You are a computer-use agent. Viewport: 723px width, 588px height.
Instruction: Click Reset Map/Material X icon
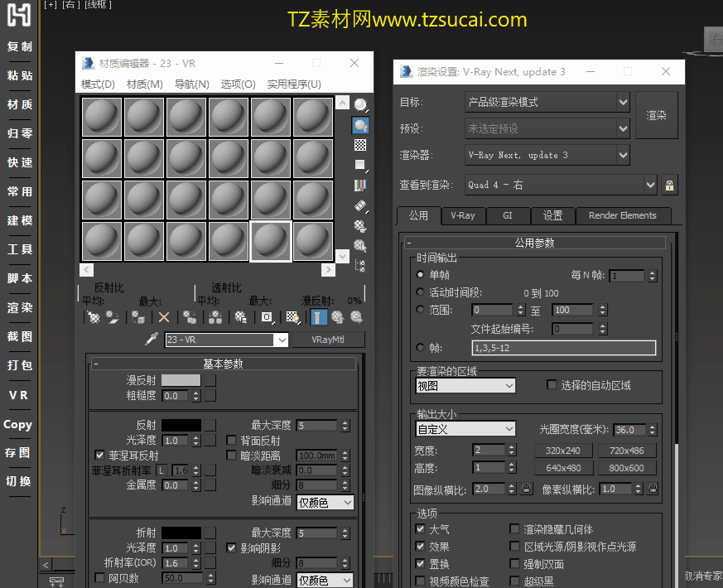click(164, 317)
